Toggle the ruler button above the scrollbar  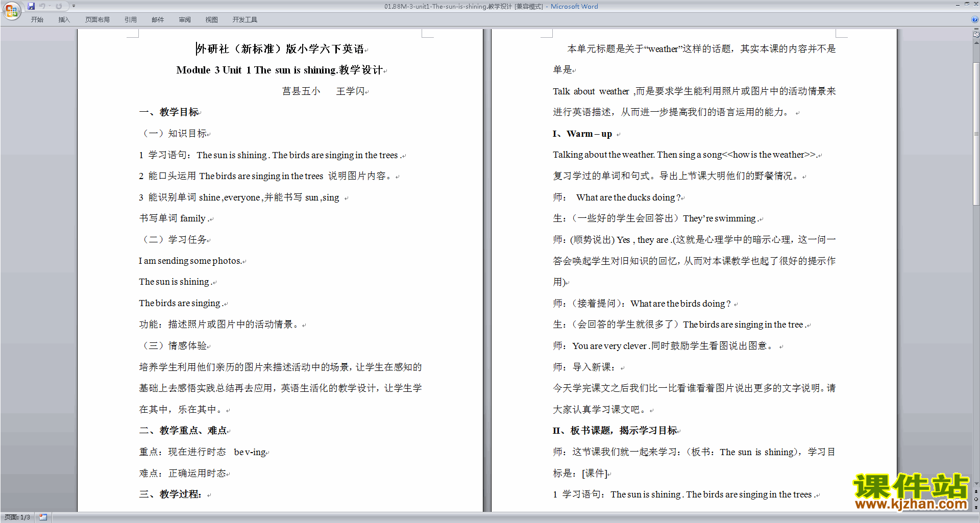point(976,35)
